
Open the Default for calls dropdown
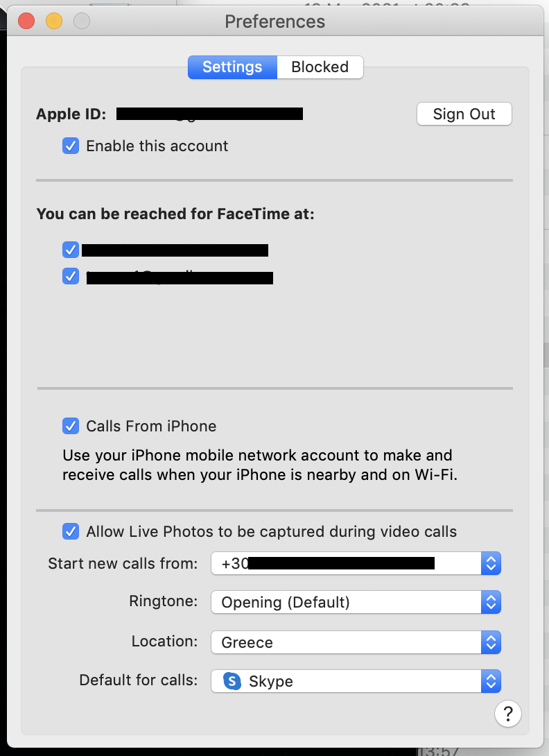tap(355, 681)
